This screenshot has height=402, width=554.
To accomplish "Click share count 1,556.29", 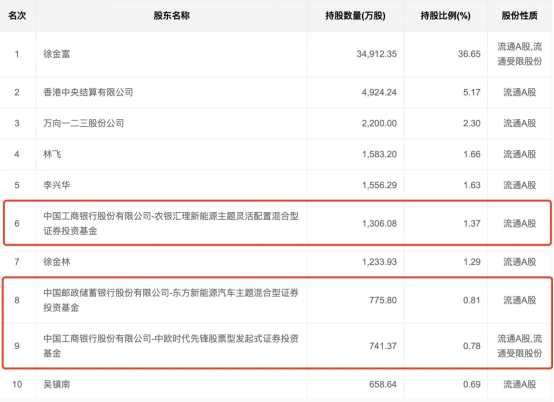I will tap(379, 185).
